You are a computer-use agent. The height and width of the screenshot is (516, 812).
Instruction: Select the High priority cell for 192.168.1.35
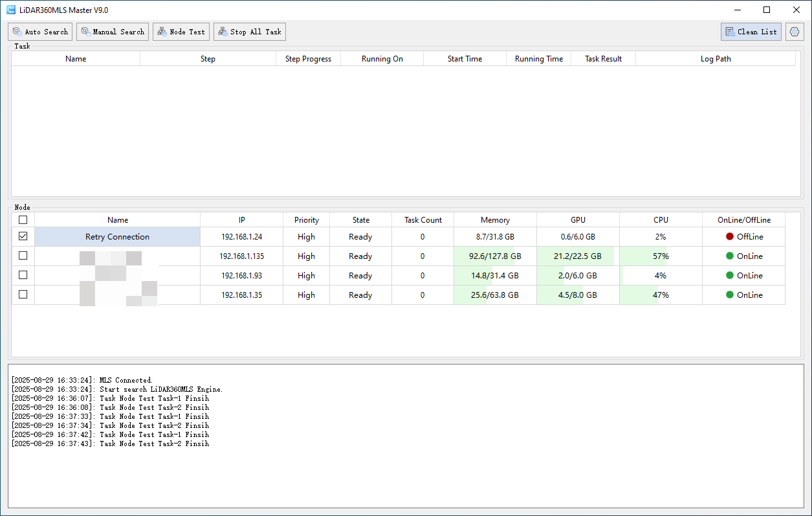pyautogui.click(x=306, y=295)
